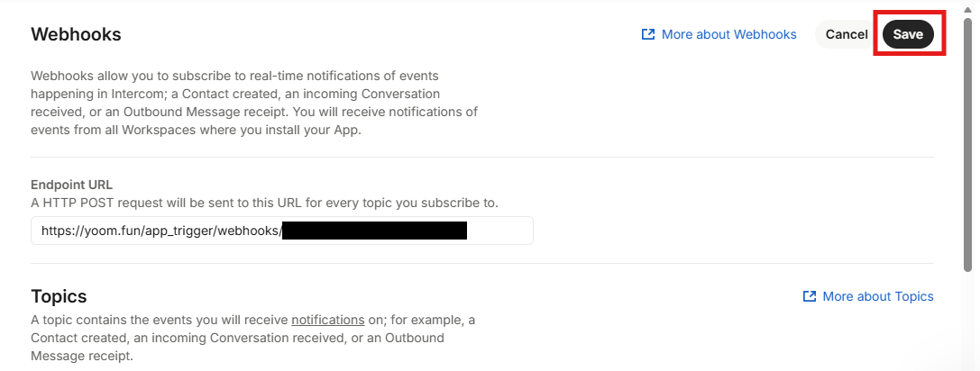Click the Endpoint URL label
This screenshot has height=371, width=980.
pos(71,185)
